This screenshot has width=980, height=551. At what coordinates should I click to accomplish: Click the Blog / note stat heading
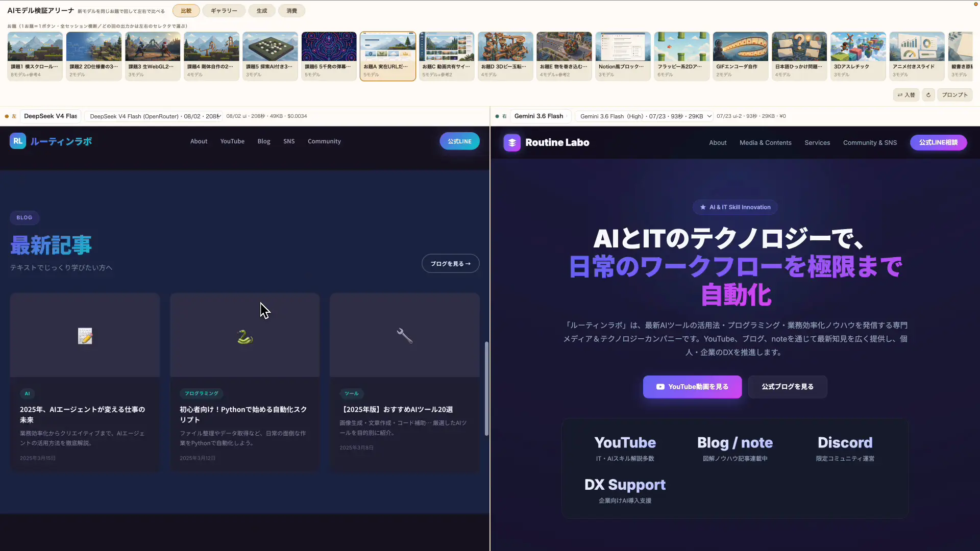tap(735, 442)
